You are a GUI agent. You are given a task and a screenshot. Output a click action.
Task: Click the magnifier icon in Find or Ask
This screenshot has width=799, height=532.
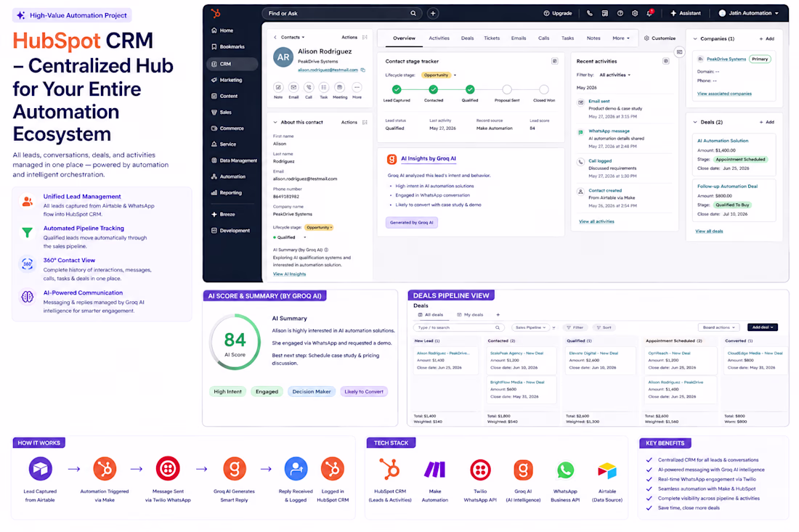point(413,13)
